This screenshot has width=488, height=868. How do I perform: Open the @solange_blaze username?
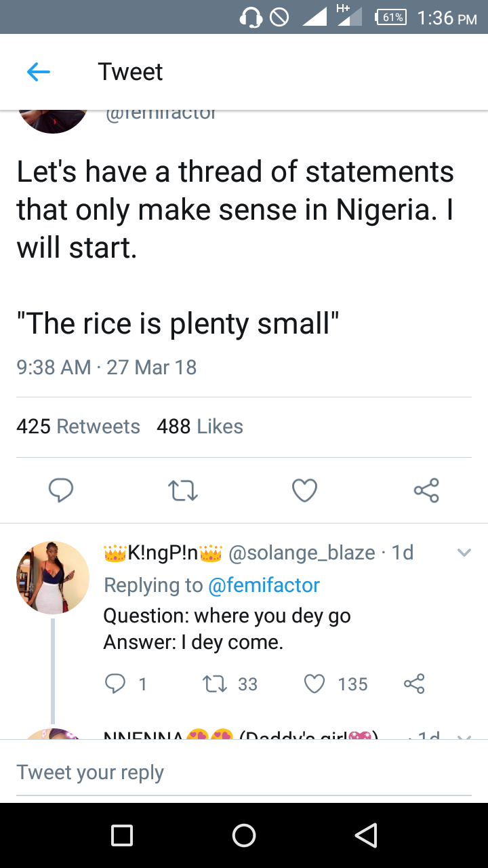(x=302, y=553)
